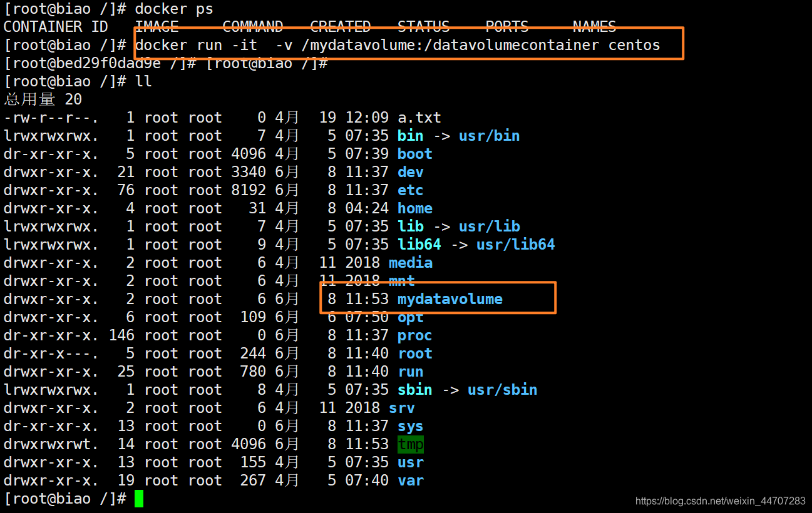
Task: Select the 'media' directory name
Action: [x=411, y=263]
